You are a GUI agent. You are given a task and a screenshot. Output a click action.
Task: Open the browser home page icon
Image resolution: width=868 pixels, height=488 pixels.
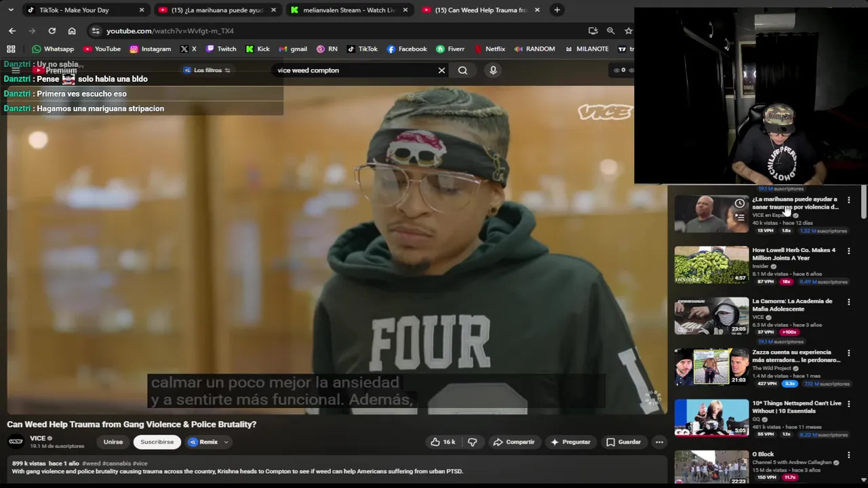click(x=72, y=30)
